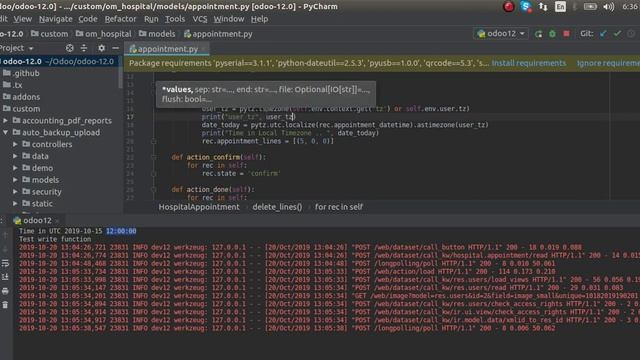This screenshot has width=640, height=360.
Task: Open the Tools menu
Action: (175, 19)
